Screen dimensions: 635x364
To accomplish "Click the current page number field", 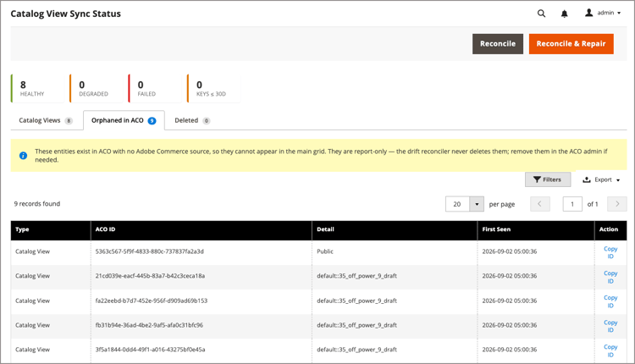I will (572, 204).
